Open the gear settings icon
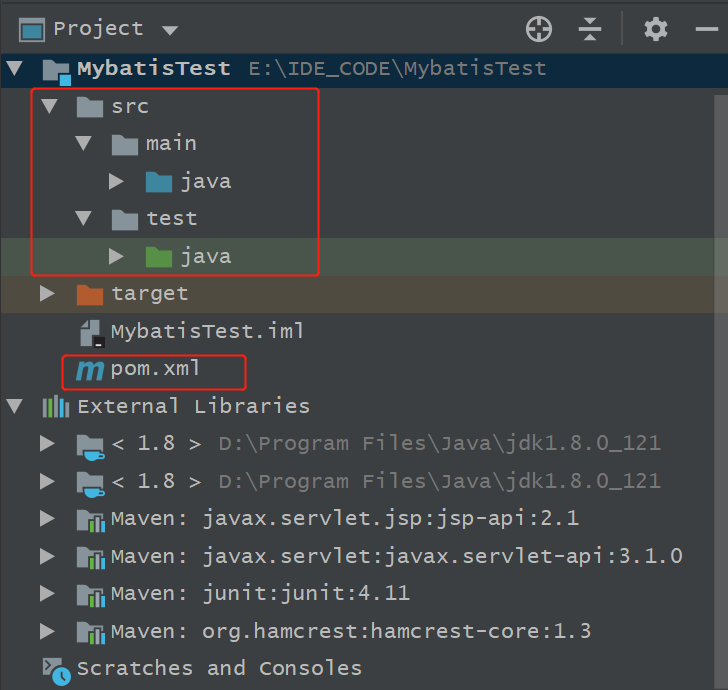 (656, 29)
